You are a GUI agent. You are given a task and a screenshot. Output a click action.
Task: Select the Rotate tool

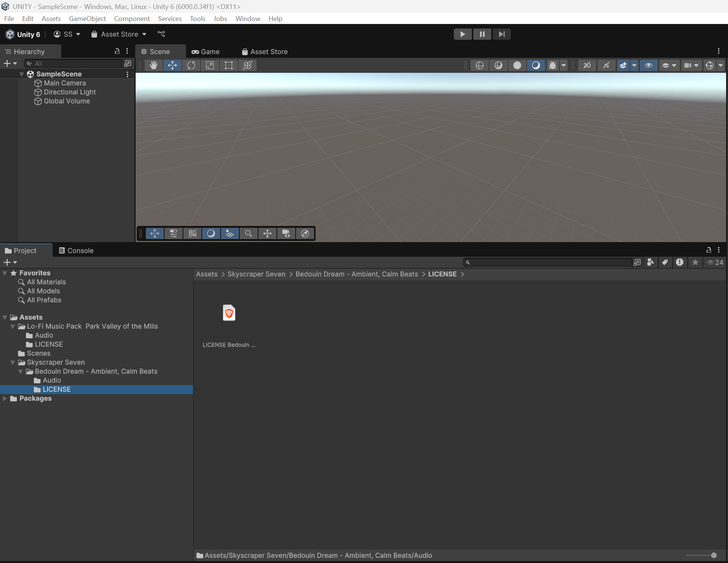[x=191, y=65]
